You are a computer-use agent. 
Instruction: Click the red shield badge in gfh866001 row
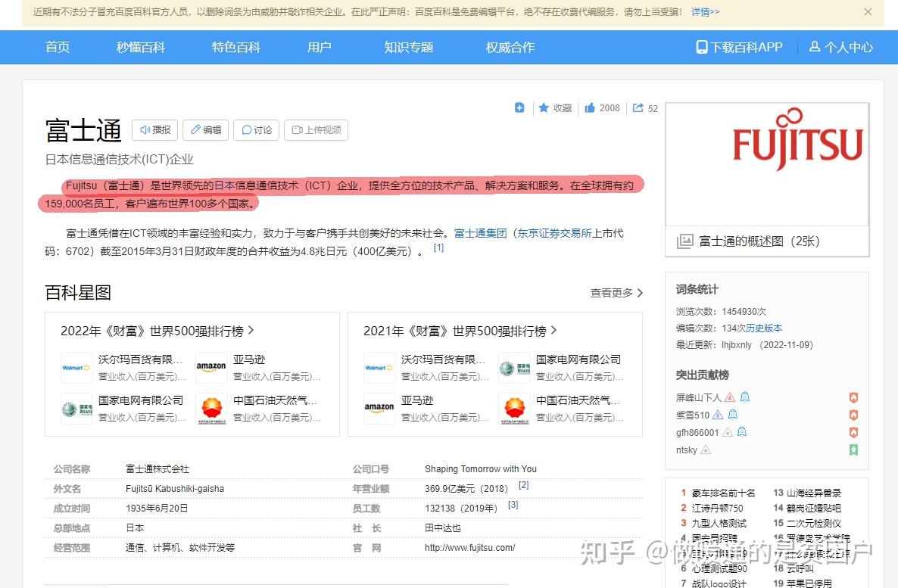(x=853, y=432)
